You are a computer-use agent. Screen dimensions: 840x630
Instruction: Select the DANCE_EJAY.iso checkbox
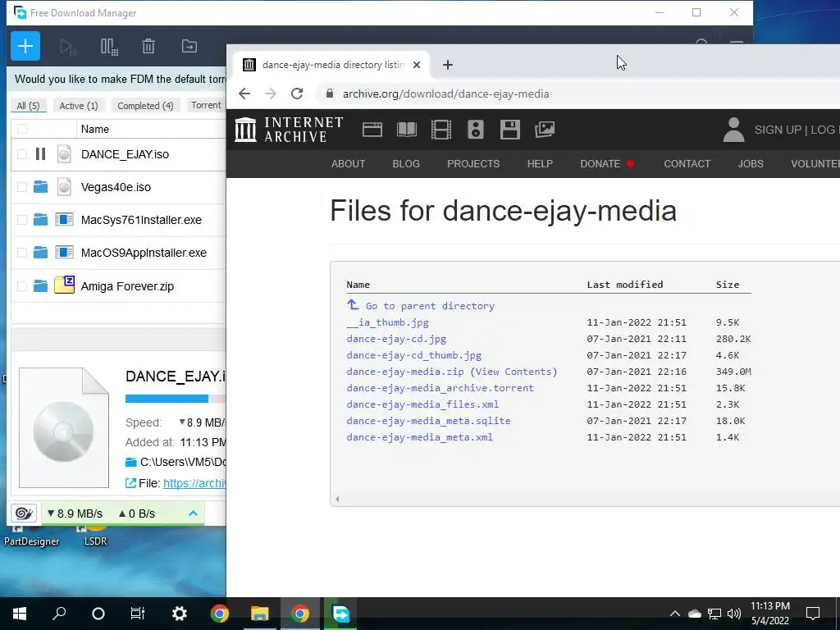22,154
